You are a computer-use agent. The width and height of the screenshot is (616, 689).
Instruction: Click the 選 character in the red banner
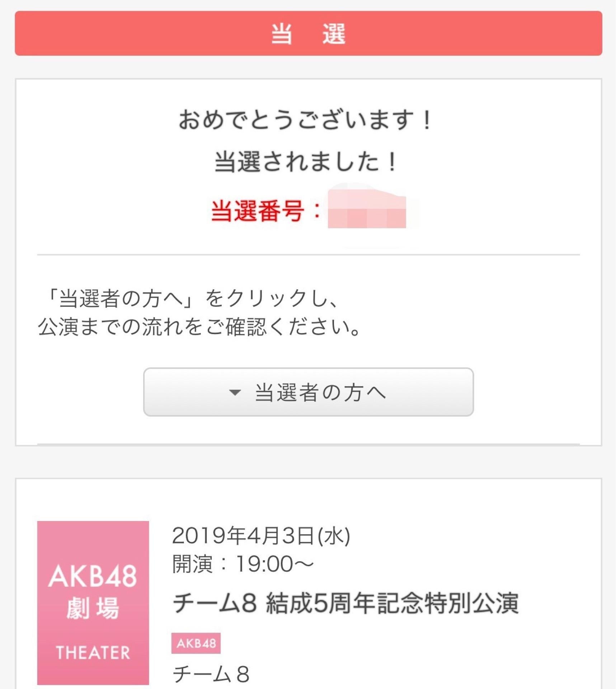[334, 33]
